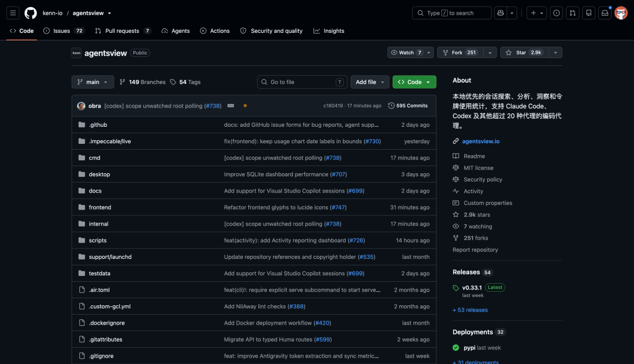Open the #738 link in latest commit
The image size is (634, 364).
tap(213, 106)
